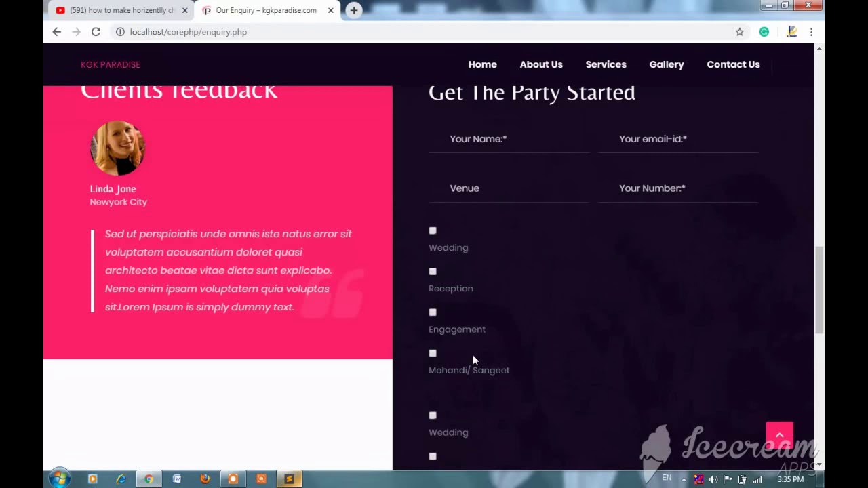Open the clock showing 3:35 PM
The height and width of the screenshot is (488, 868).
pos(791,479)
